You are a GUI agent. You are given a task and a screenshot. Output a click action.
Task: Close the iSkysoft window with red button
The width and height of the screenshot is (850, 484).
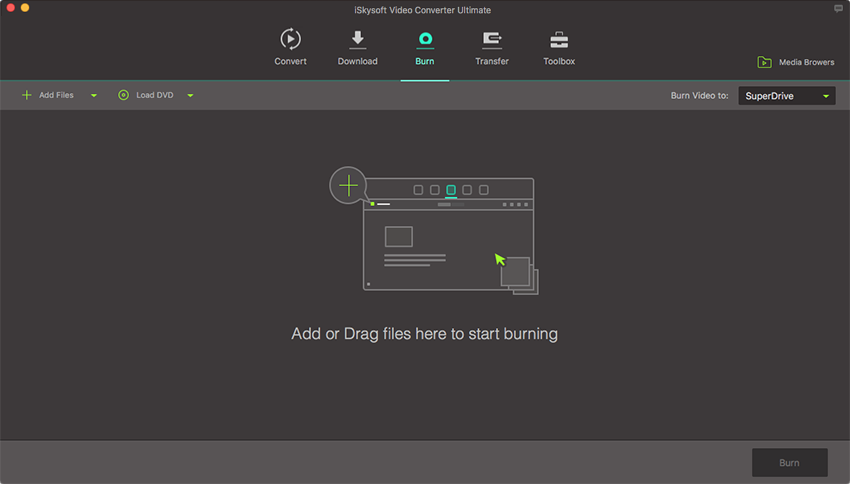click(9, 8)
